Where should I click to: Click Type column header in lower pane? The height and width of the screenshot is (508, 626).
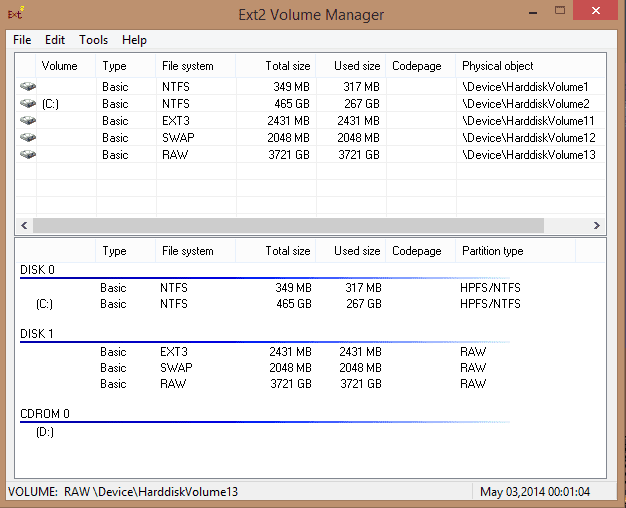pyautogui.click(x=126, y=251)
